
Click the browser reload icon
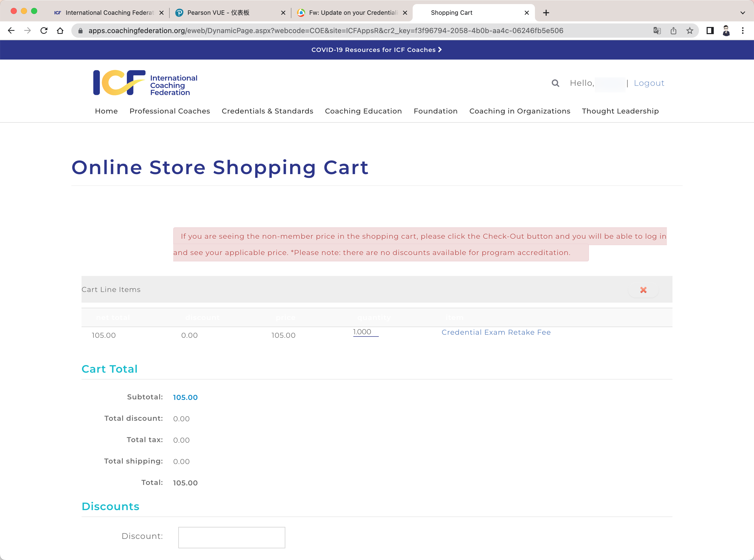point(44,31)
